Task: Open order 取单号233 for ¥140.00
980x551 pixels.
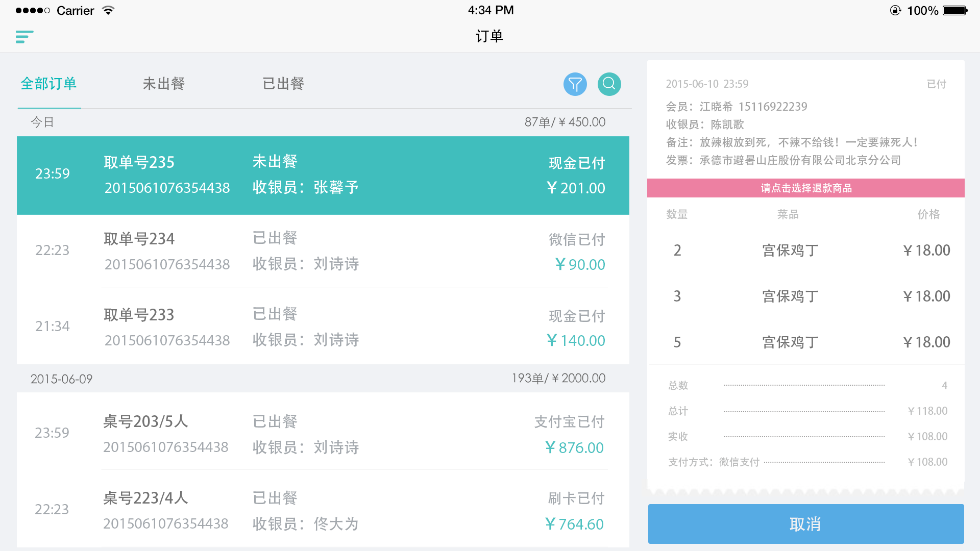Action: (x=323, y=327)
